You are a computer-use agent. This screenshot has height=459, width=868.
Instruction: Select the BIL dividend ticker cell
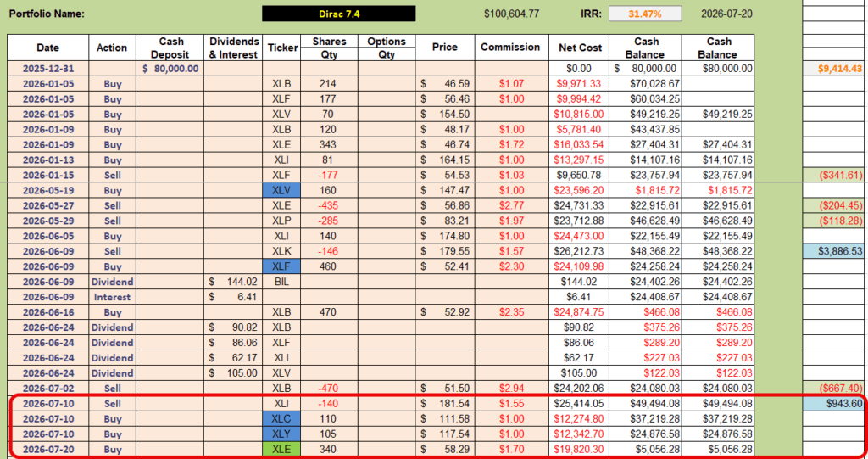[281, 282]
